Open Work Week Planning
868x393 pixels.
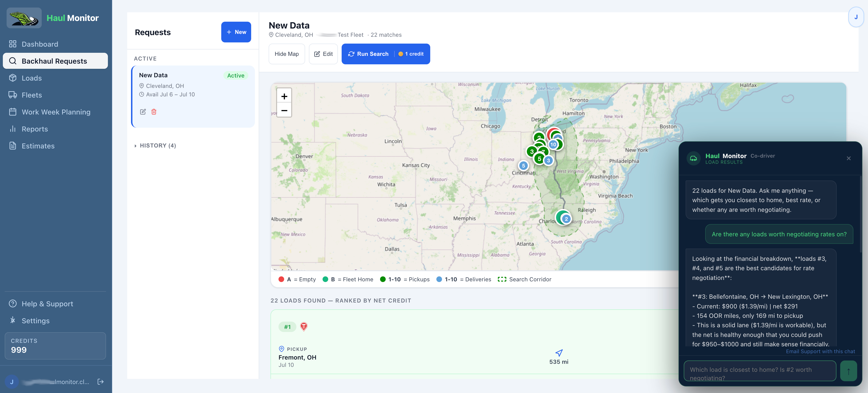[55, 112]
